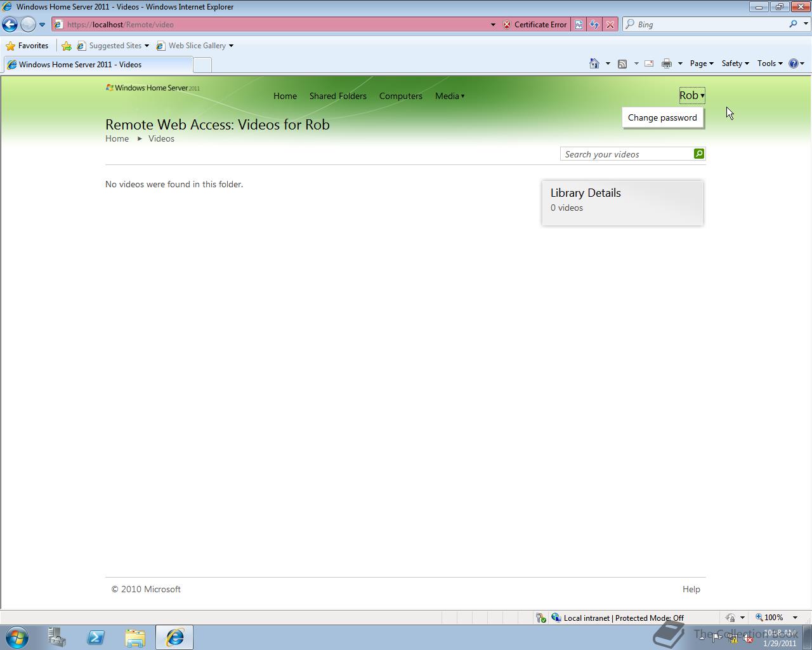
Task: Toggle the Compatibility View icon
Action: click(579, 25)
